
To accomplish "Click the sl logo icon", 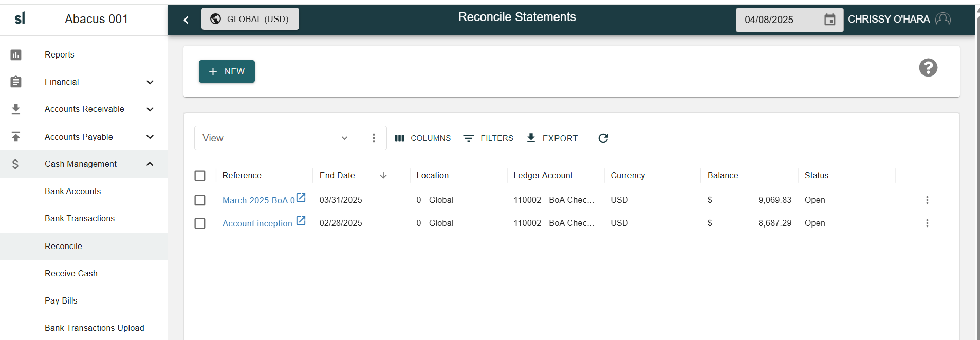I will click(20, 19).
